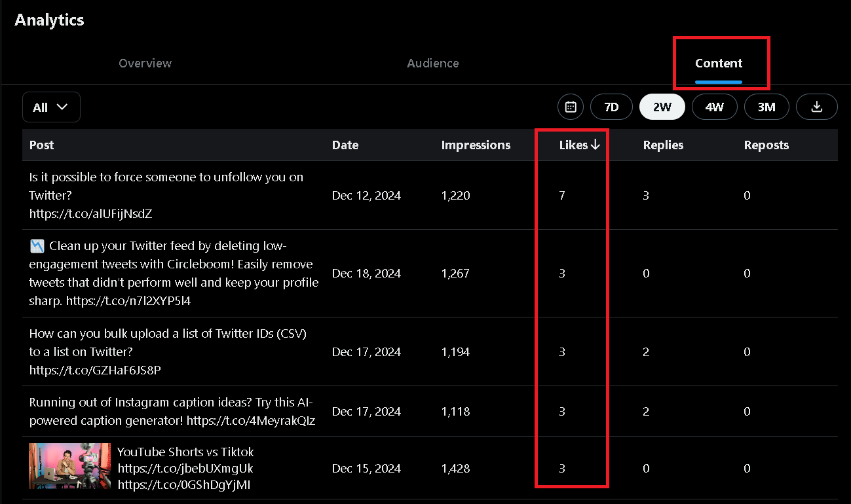Open link https://t.co/alUFijNsdZ

[x=91, y=213]
